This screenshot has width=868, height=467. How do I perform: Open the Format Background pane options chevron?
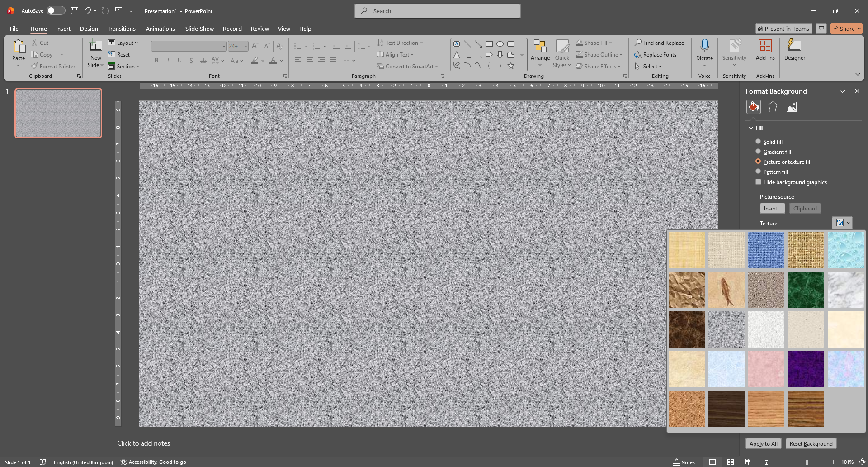pos(842,91)
